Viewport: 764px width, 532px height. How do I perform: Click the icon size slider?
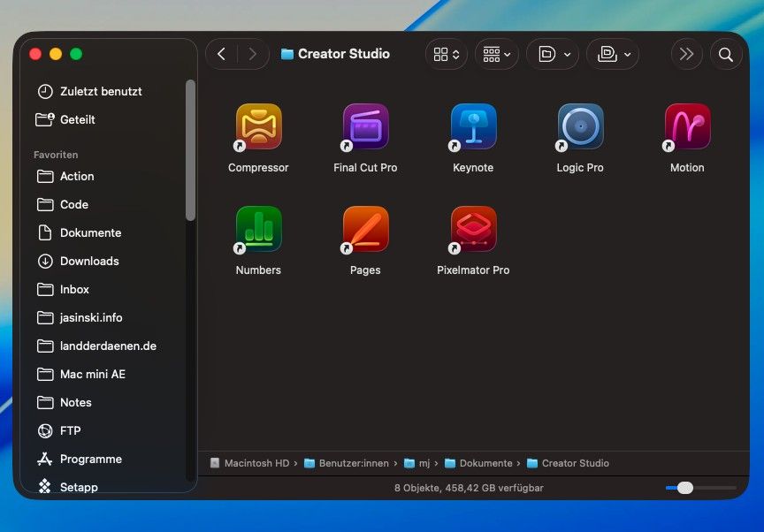tap(685, 488)
